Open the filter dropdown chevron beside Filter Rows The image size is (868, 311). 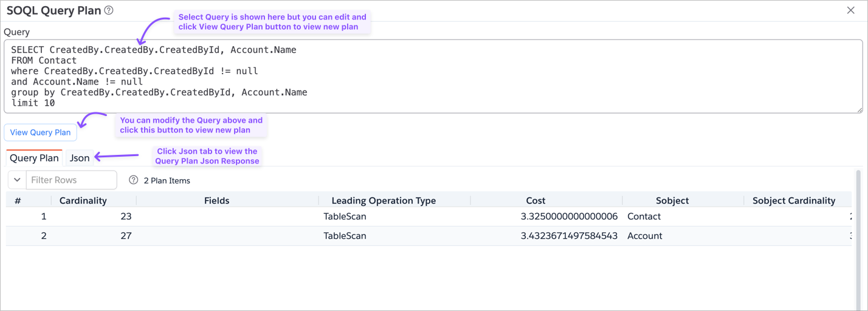tap(17, 180)
